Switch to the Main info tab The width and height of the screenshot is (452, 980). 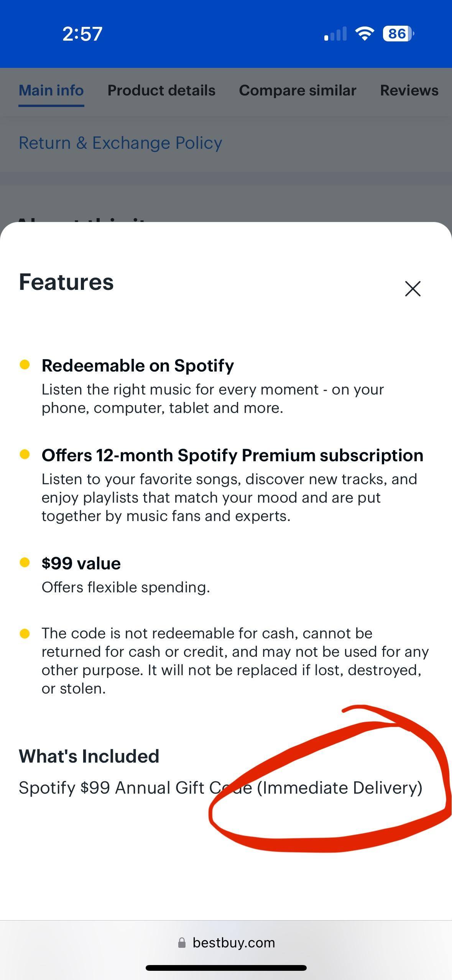click(x=51, y=91)
